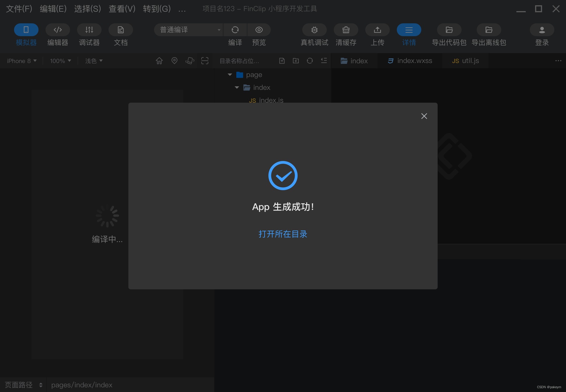
Task: Open the iPhone 8 device dropdown
Action: 22,61
